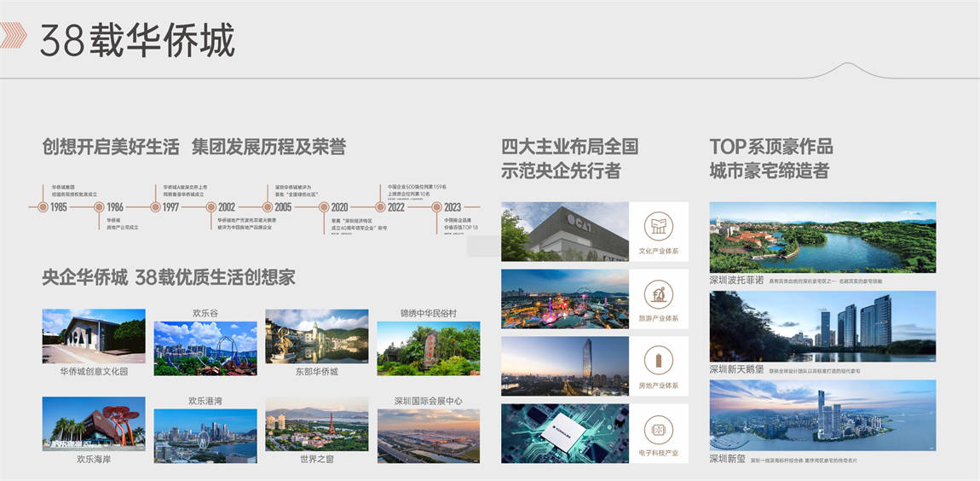Click the 深圳新玺 caption
Viewport: 980px width, 481px height.
(728, 459)
